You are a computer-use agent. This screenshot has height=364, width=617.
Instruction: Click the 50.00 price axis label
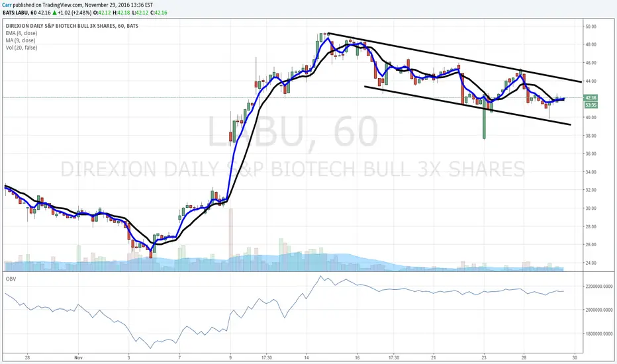[591, 26]
